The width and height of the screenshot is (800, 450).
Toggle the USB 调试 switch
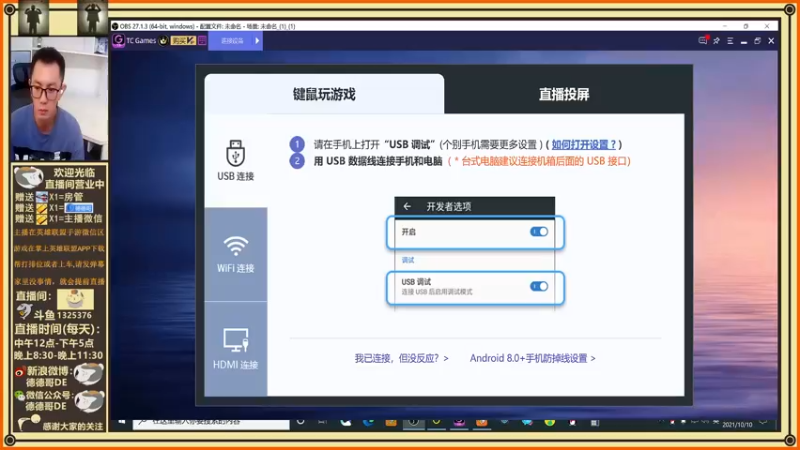pos(539,286)
